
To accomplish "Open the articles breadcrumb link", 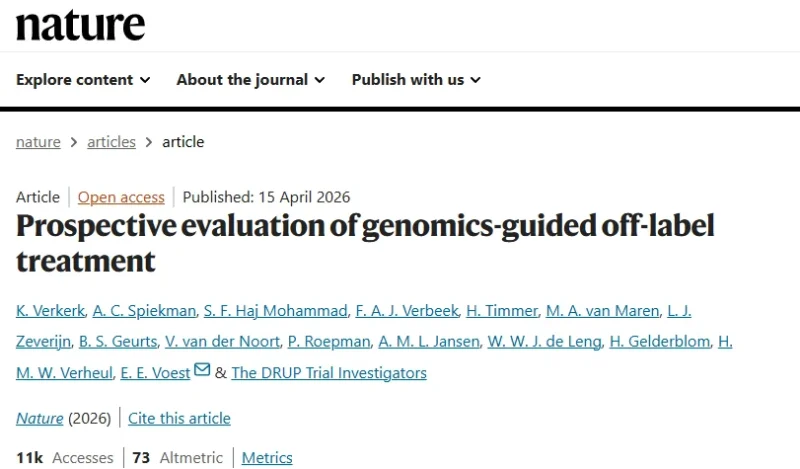I will (111, 142).
